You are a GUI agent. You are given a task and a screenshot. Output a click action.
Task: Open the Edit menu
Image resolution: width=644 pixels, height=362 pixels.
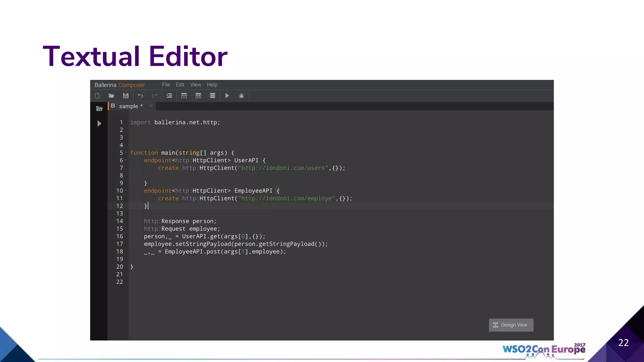click(x=180, y=85)
